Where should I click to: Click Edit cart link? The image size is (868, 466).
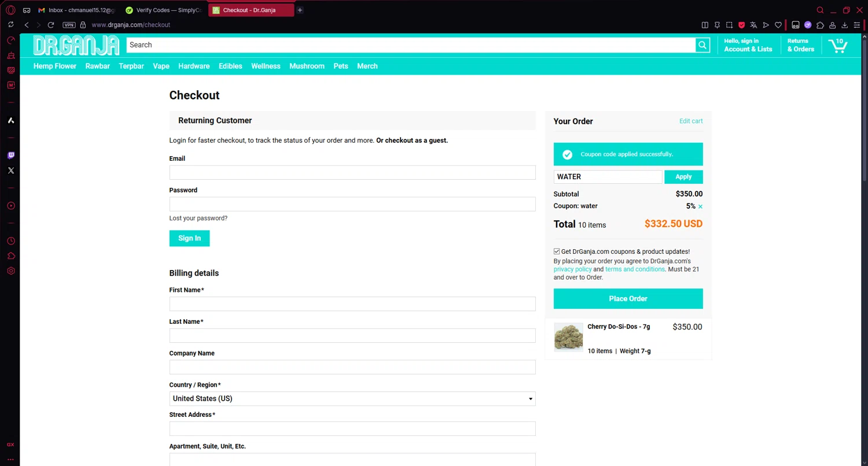pyautogui.click(x=691, y=121)
